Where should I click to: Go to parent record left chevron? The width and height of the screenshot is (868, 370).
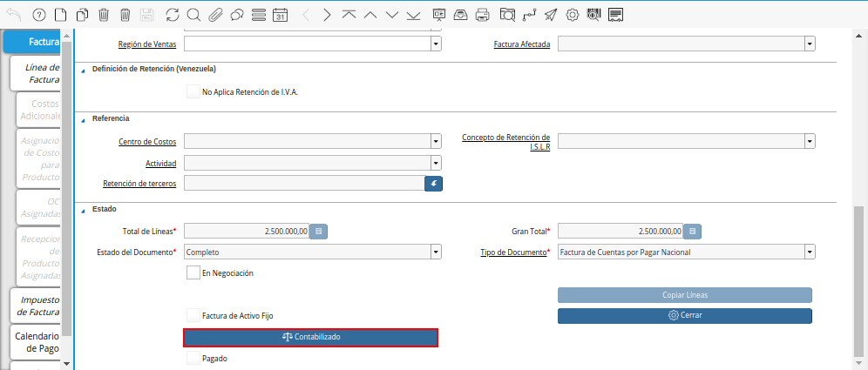(x=306, y=15)
